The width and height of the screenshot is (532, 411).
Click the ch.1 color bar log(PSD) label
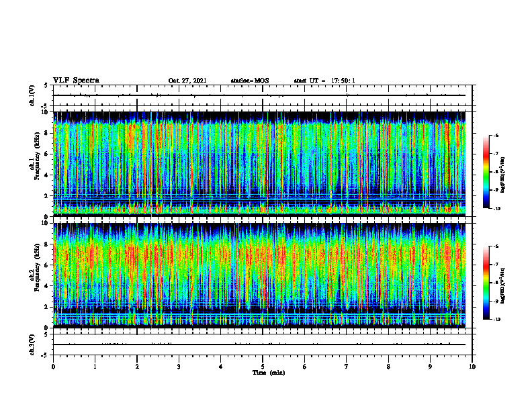[x=503, y=175]
